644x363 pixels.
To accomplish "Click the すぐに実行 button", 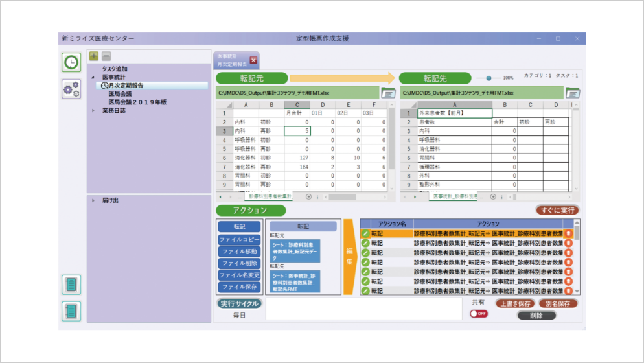I will tap(557, 210).
